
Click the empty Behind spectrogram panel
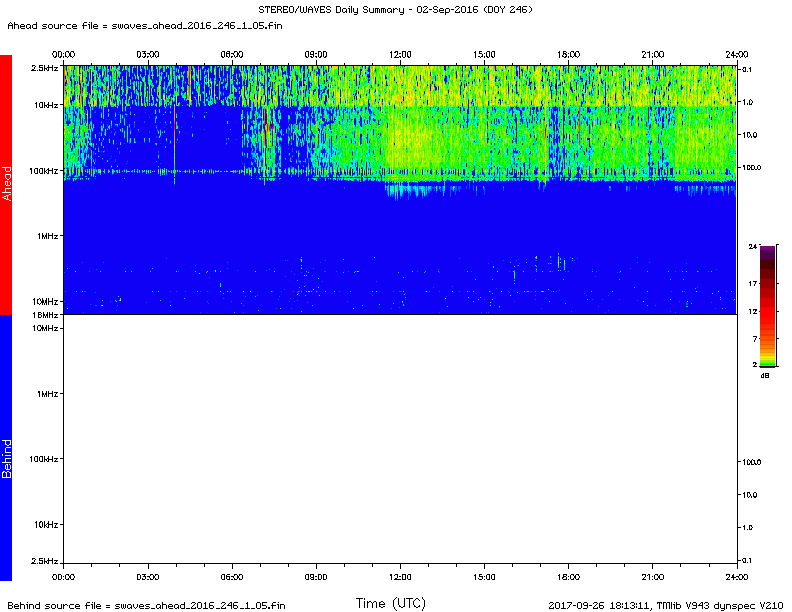pyautogui.click(x=400, y=440)
